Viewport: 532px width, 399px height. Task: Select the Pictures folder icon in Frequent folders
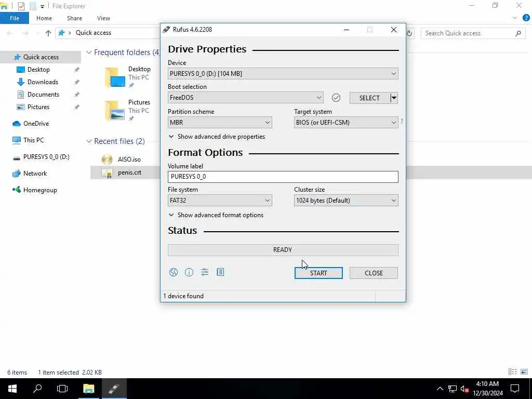115,111
